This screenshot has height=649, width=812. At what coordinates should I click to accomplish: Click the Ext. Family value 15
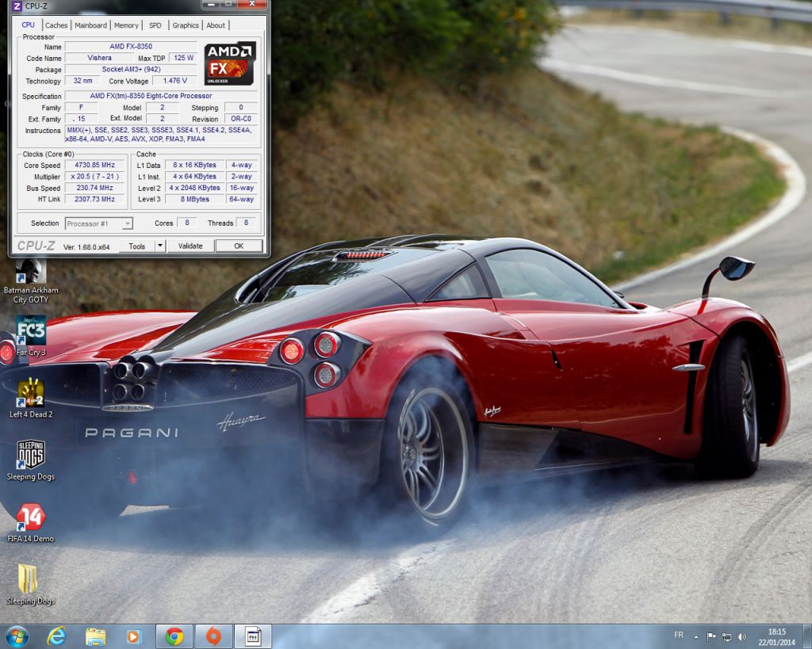pyautogui.click(x=82, y=119)
